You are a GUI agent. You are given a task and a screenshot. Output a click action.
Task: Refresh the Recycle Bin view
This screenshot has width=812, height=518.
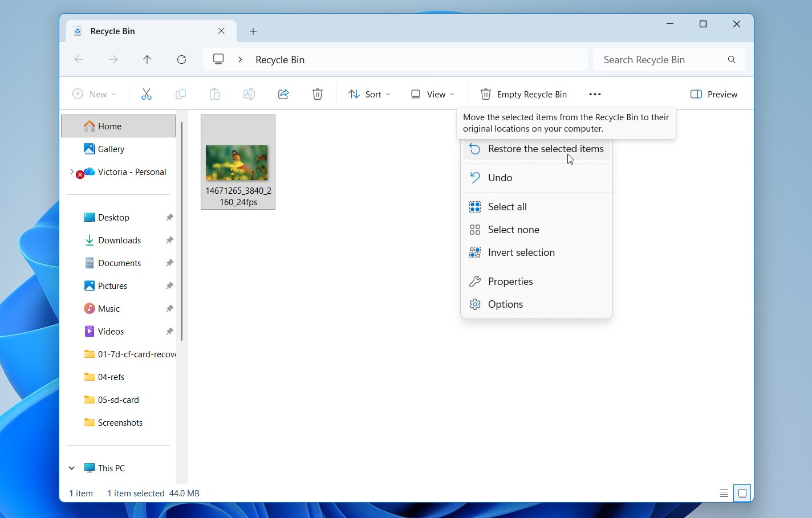(x=181, y=59)
